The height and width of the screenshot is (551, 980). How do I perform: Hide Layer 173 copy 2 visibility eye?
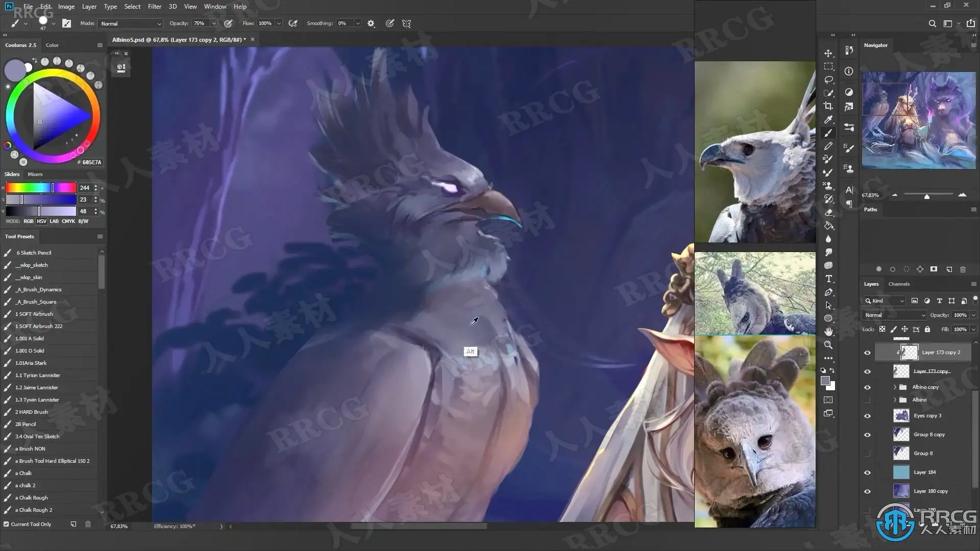pos(867,353)
